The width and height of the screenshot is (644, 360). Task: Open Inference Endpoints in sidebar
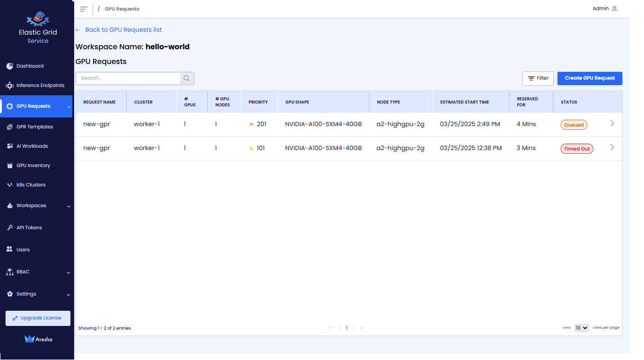coord(40,86)
